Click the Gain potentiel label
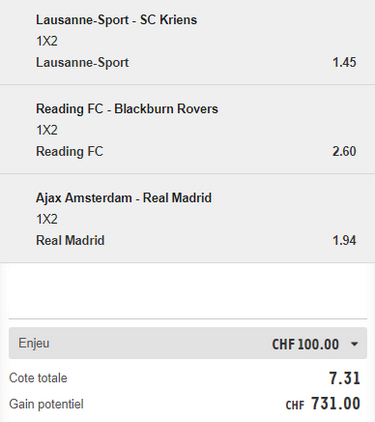Image resolution: width=375 pixels, height=422 pixels. click(x=46, y=404)
